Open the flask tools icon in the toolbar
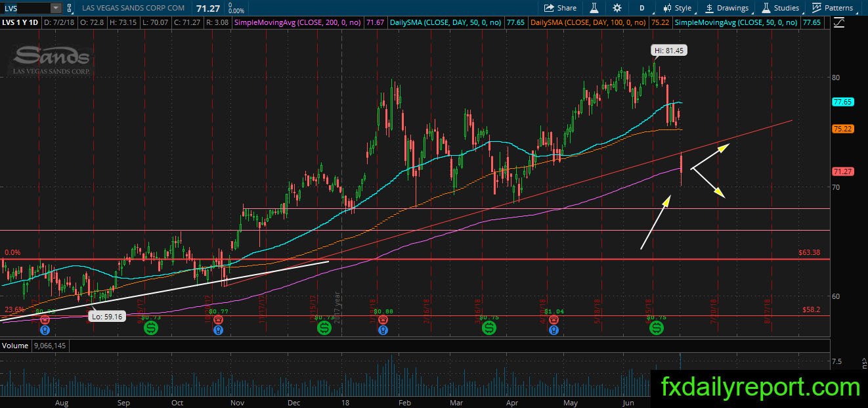The height and width of the screenshot is (408, 868). click(594, 8)
